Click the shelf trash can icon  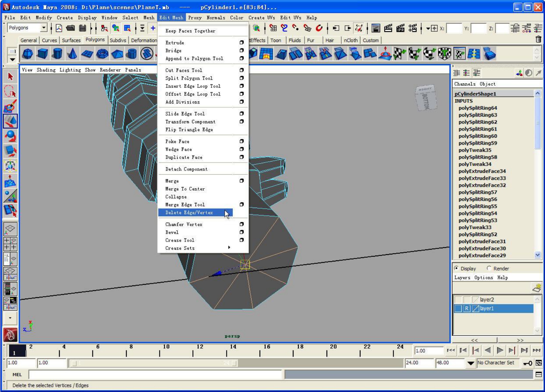(538, 40)
